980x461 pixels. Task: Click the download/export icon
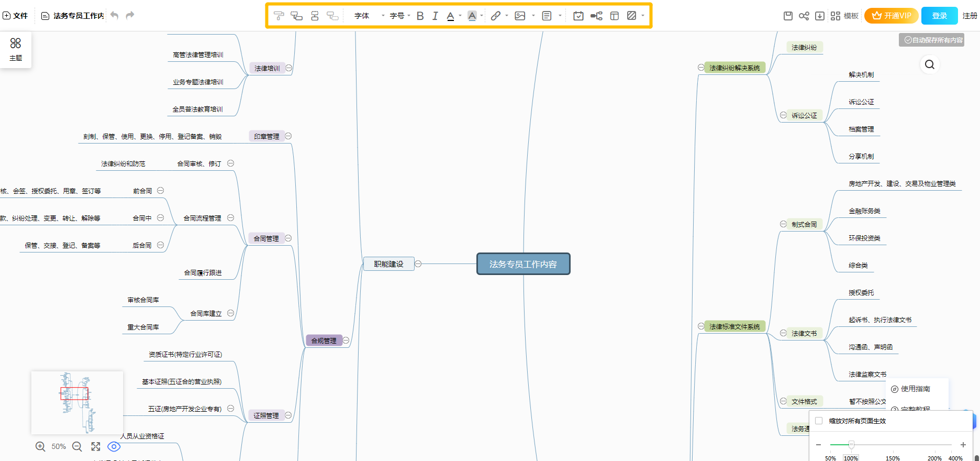[820, 16]
